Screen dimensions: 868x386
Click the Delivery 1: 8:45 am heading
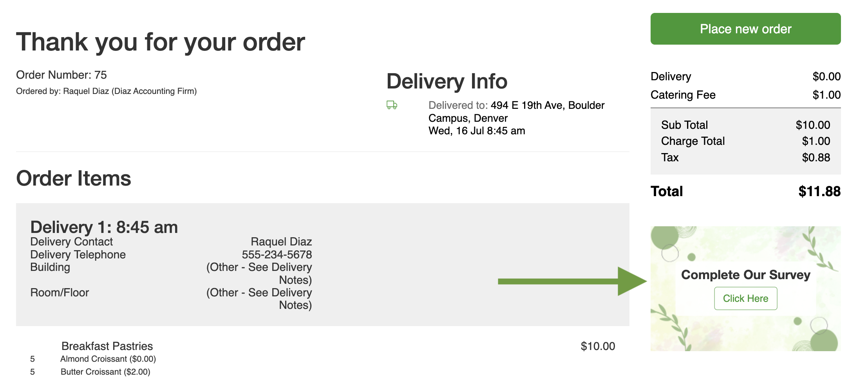(x=104, y=227)
